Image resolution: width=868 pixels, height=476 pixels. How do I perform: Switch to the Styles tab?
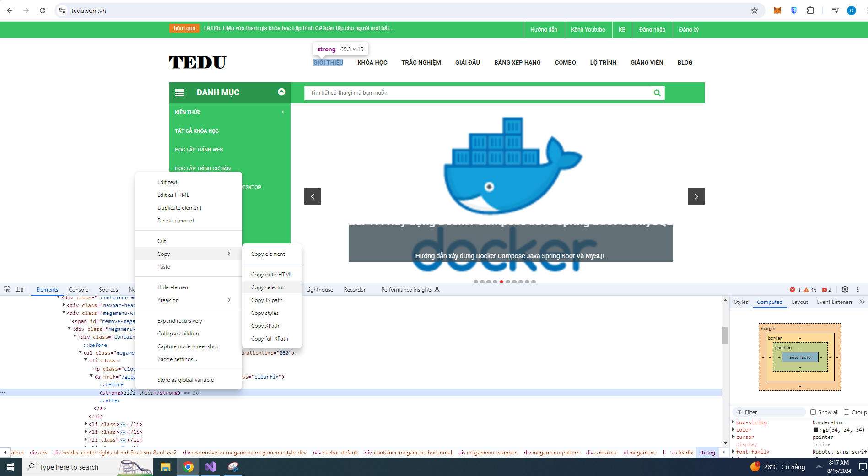741,302
